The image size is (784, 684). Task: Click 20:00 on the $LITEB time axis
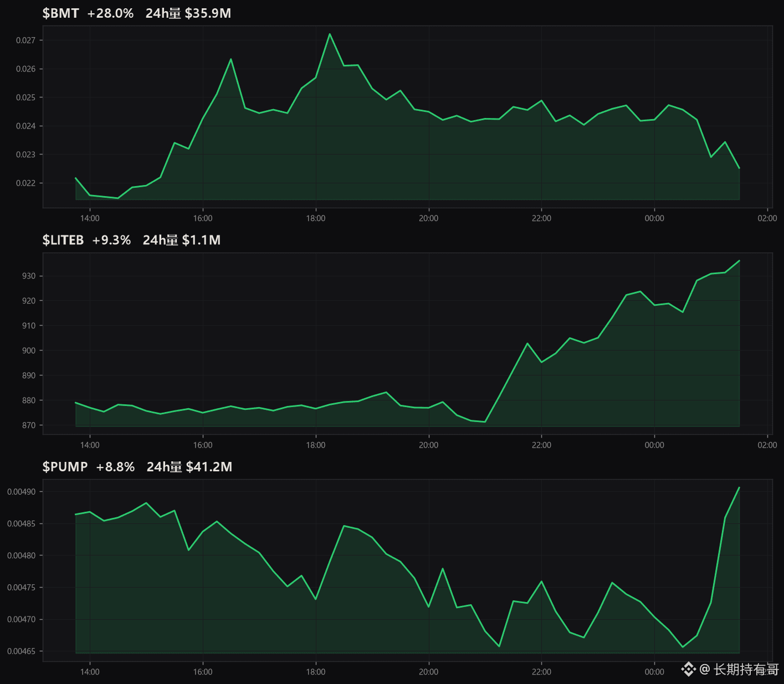tap(429, 445)
